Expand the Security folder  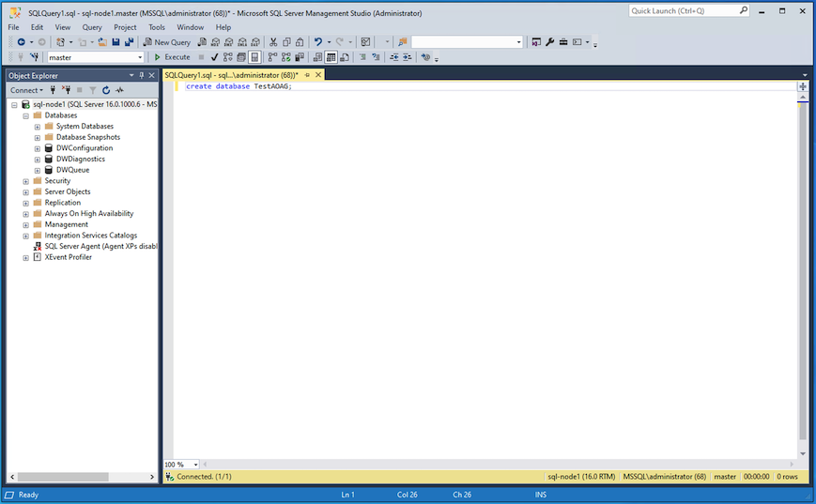pos(26,181)
